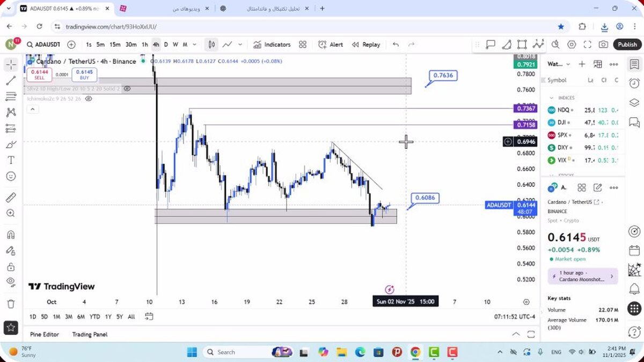Select the Text tool in left toolbar
This screenshot has height=362, width=644.
pos(11,160)
